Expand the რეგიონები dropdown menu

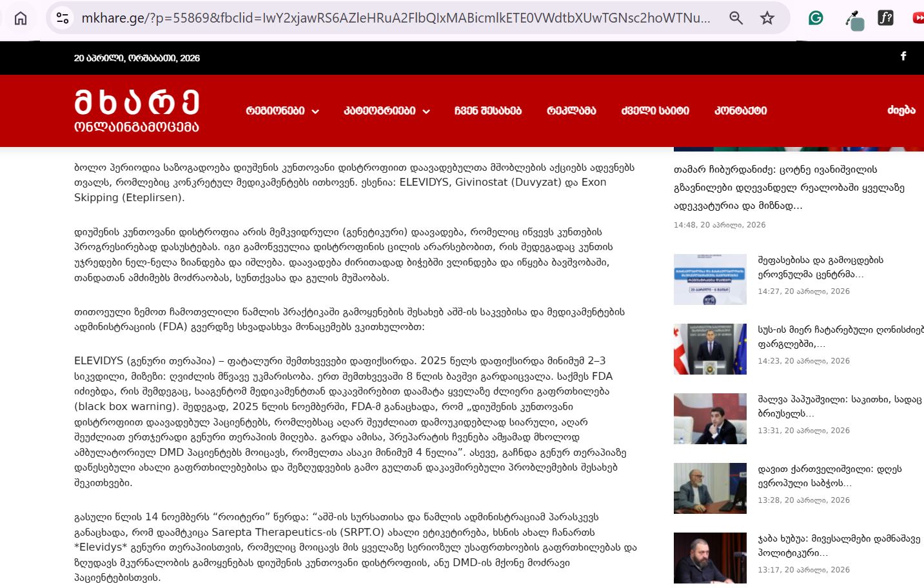[282, 111]
